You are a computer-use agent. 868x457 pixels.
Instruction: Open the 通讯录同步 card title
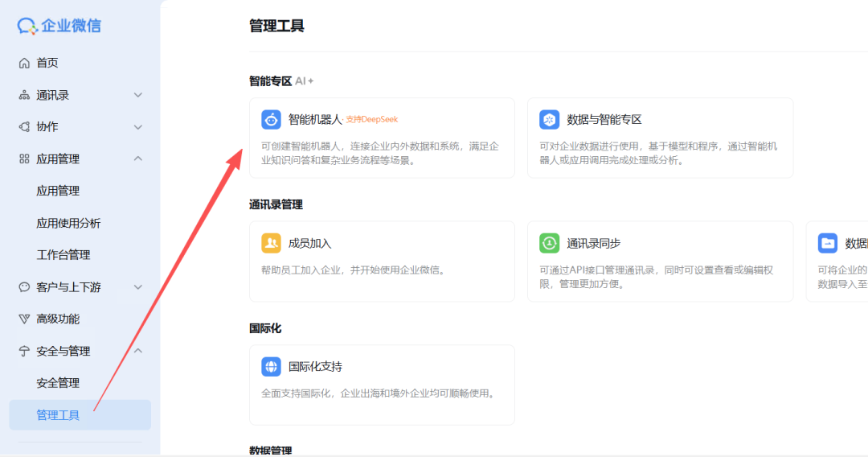click(x=593, y=243)
